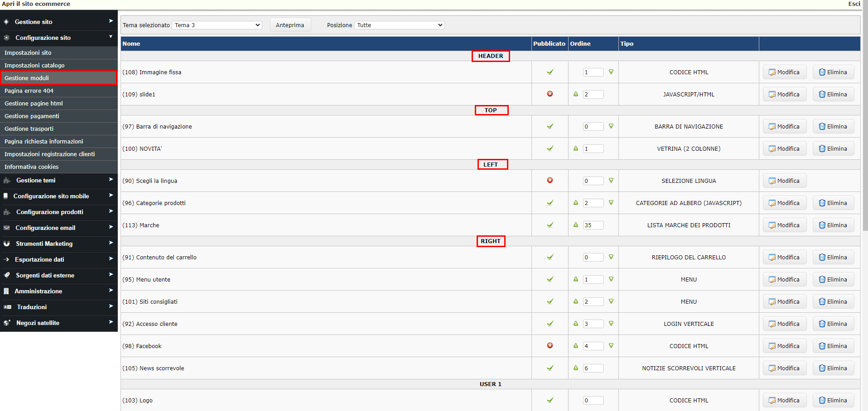Toggle published status of Logo module
868x411 pixels.
(x=550, y=400)
